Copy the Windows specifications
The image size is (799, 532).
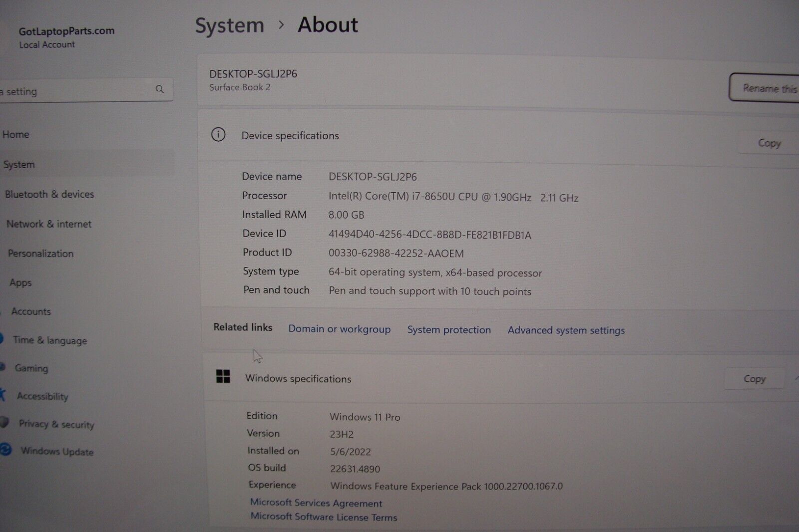tap(754, 378)
